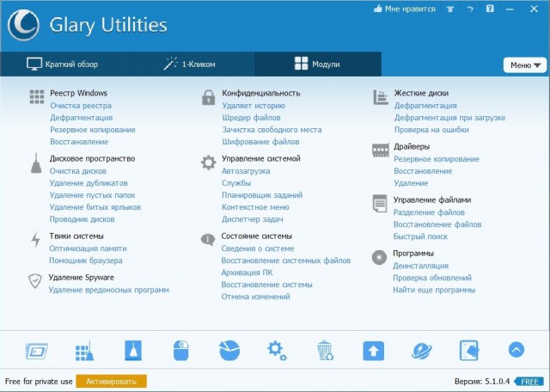Open the planet browser assistant toolbar icon
550x392 pixels.
click(x=421, y=351)
